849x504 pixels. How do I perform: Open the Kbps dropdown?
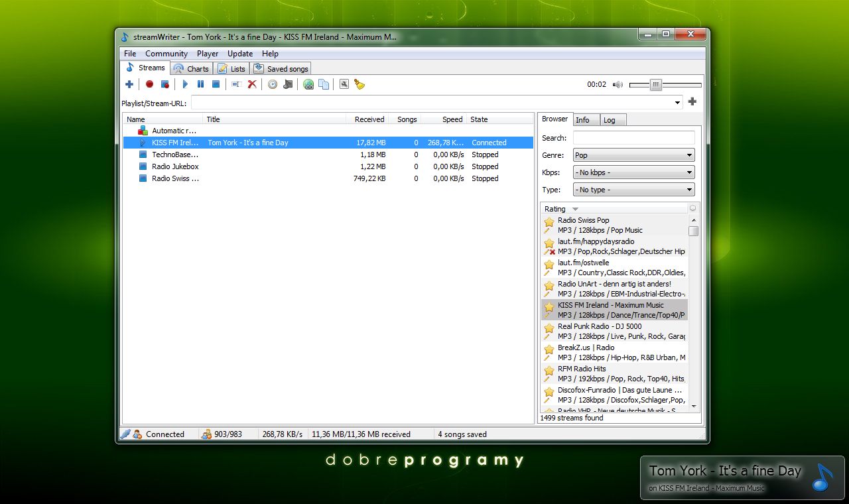point(633,172)
